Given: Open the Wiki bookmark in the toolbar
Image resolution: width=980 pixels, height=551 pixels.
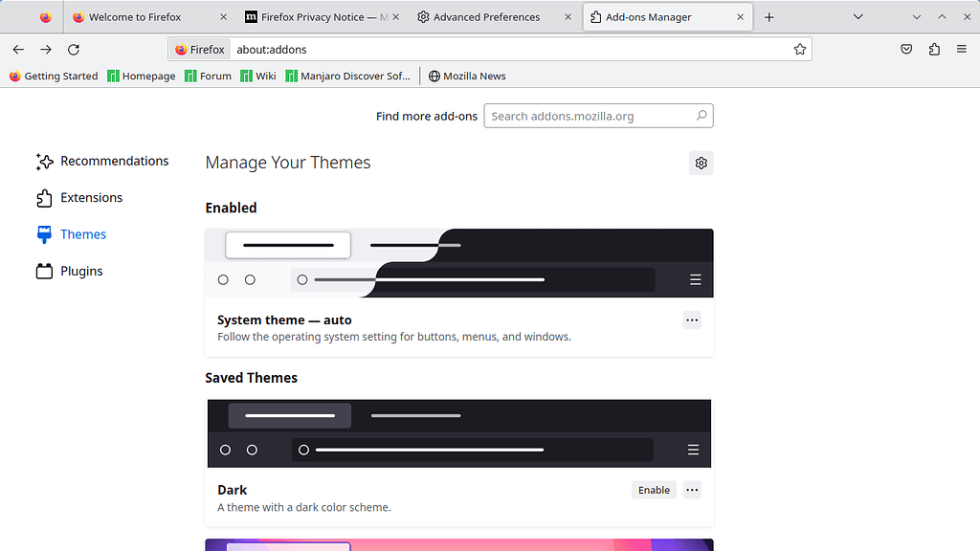Looking at the screenshot, I should (x=257, y=76).
